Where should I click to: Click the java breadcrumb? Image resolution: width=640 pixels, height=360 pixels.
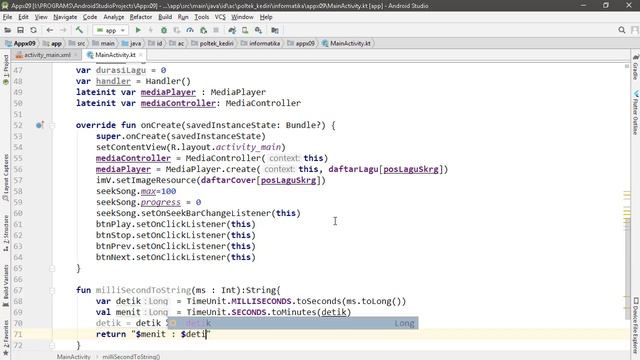pos(132,43)
